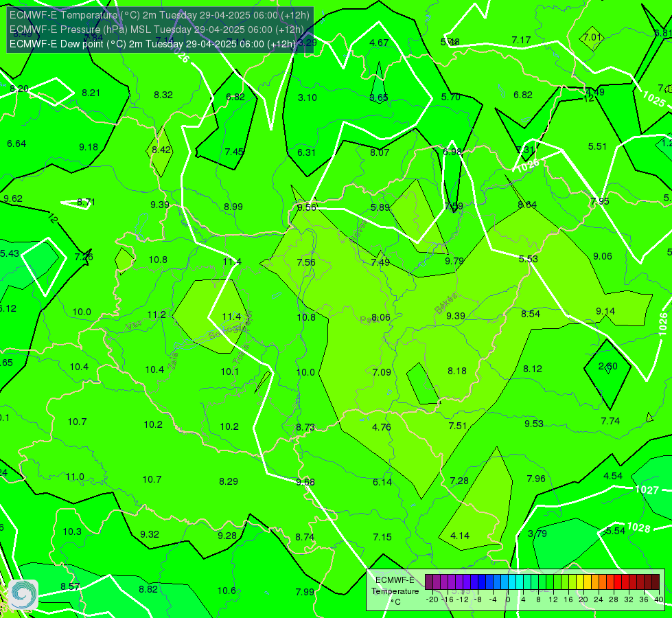This screenshot has width=672, height=618.
Task: Click the dew point value 9.68
Action: (x=305, y=482)
